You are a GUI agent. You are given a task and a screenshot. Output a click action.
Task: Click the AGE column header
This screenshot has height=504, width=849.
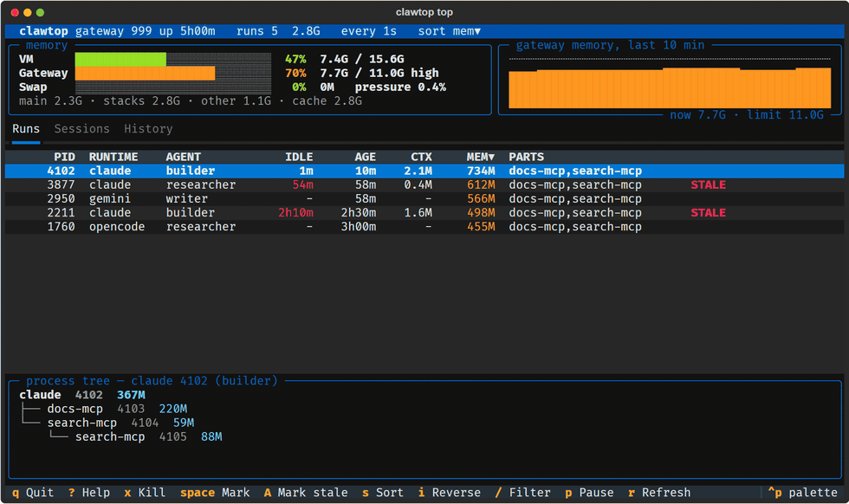point(366,157)
